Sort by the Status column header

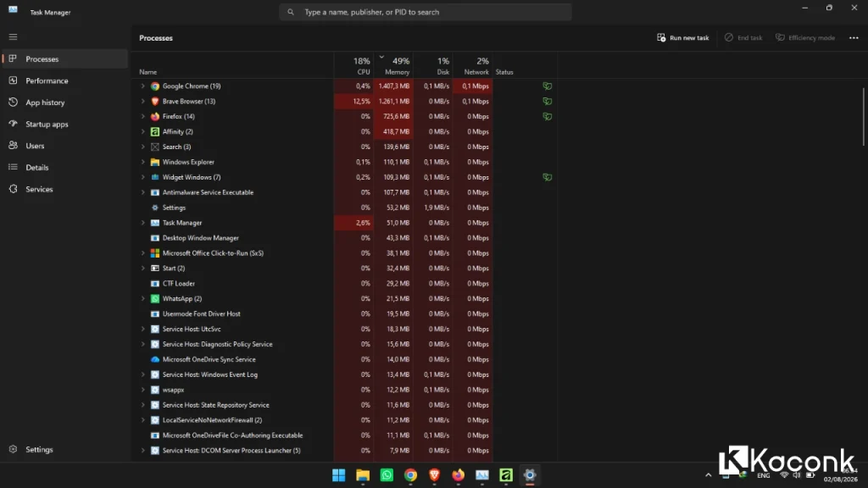click(525, 65)
